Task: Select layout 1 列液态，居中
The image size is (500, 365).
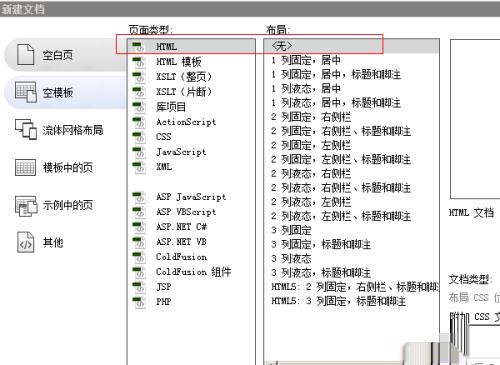Action: 306,89
